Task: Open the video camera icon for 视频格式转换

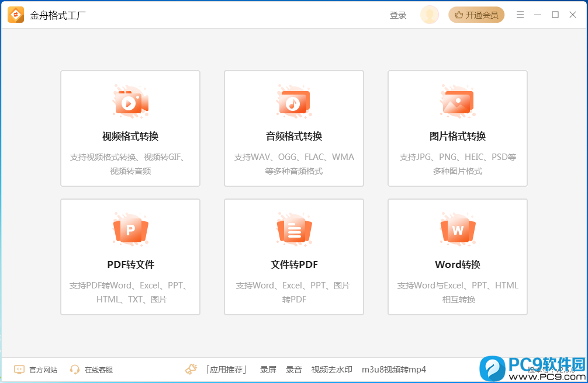Action: [x=130, y=102]
